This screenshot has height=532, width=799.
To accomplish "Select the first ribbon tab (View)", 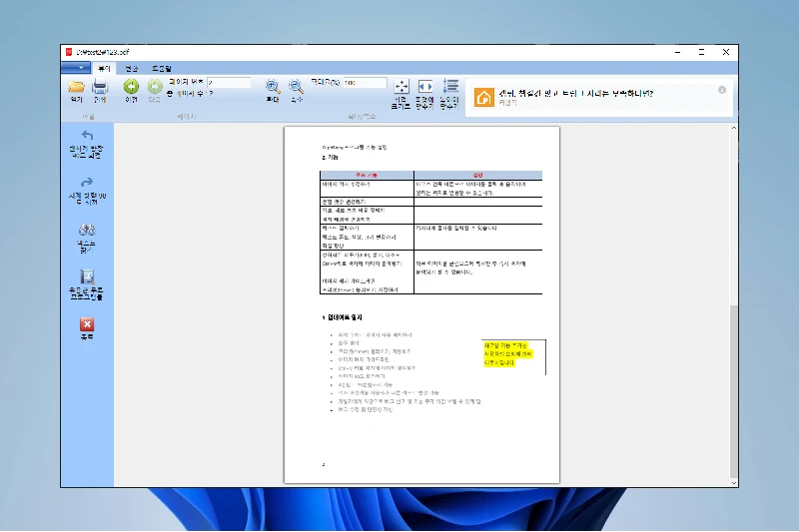I will [x=104, y=68].
